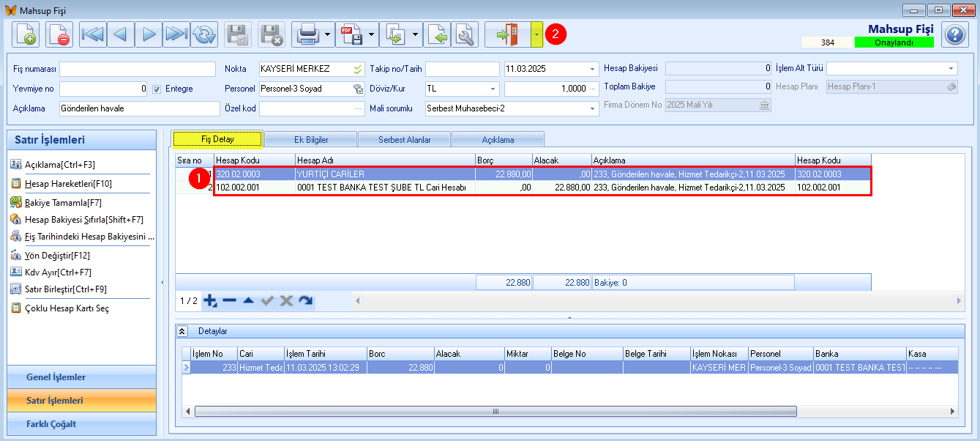Click Hesap Bakiyesi Sıfırla[Shift+F7] action
Screen dimensions: 980x441
pyautogui.click(x=83, y=220)
